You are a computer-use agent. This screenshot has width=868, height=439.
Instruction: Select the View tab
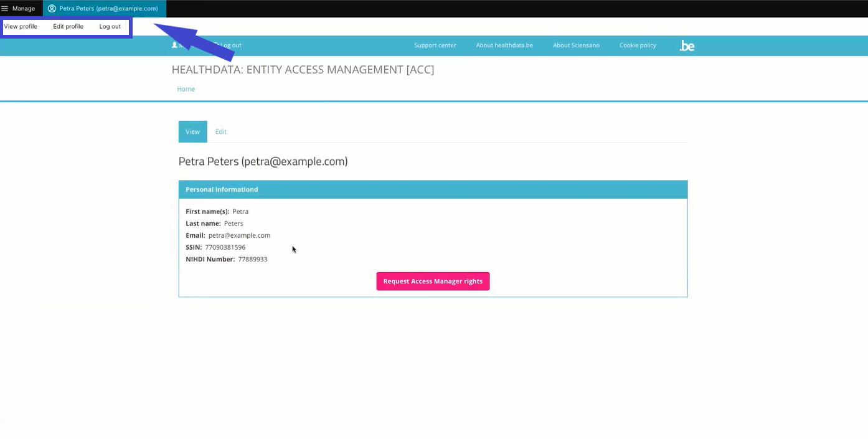coord(192,132)
